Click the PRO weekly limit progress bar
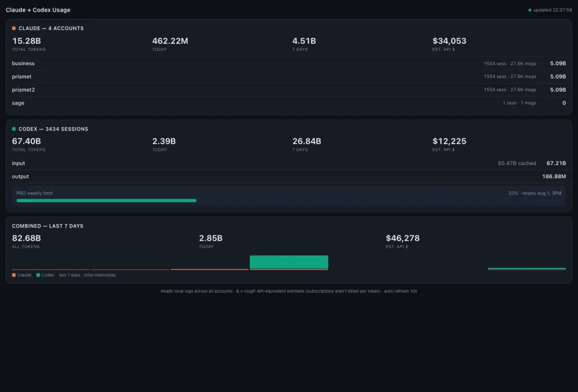 (289, 200)
